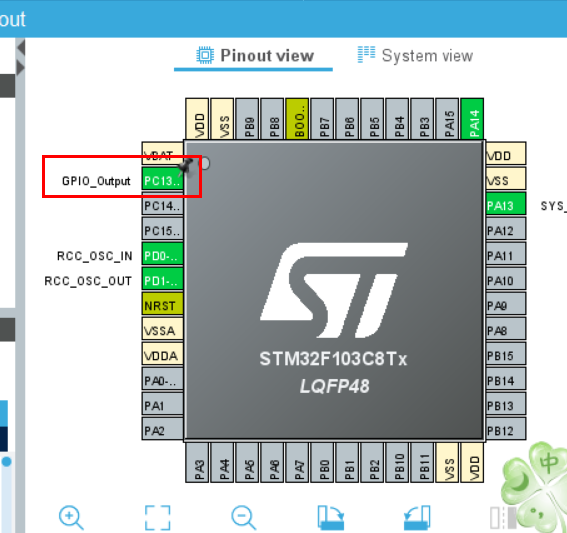The image size is (567, 533).
Task: Click the LQFP48 package label
Action: (334, 386)
